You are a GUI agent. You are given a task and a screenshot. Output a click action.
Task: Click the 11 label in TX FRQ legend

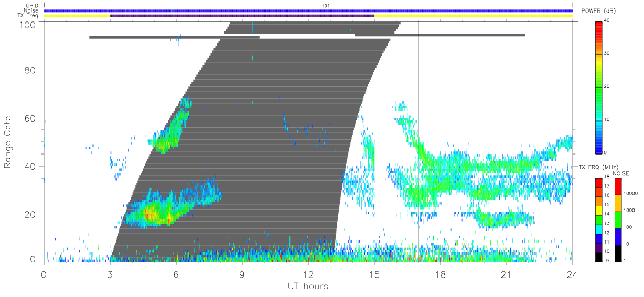click(607, 242)
